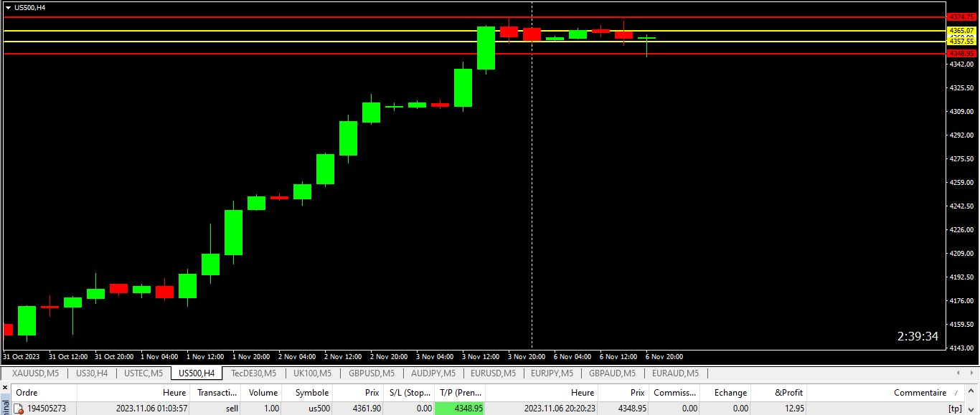Sort by the Commission column header
The height and width of the screenshot is (415, 980).
point(674,393)
